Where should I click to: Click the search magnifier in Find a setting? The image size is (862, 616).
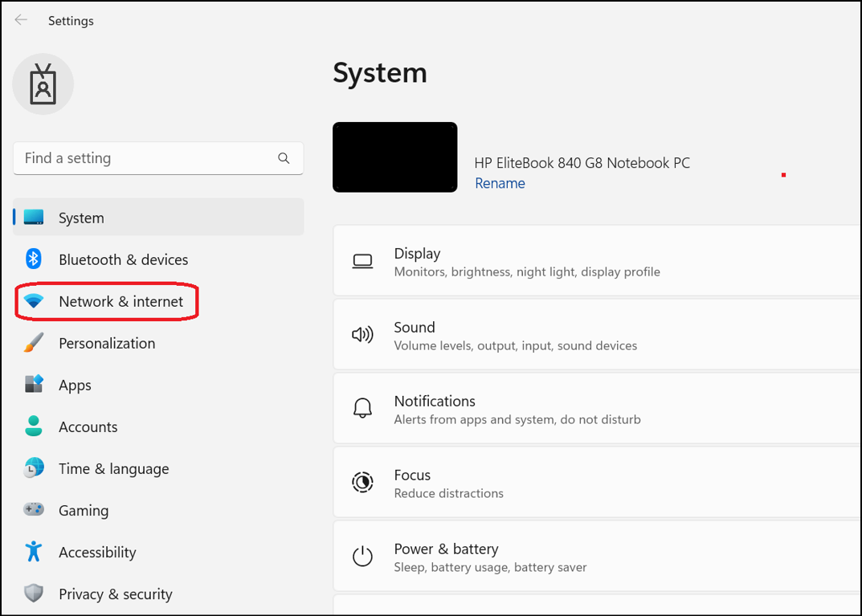[284, 158]
